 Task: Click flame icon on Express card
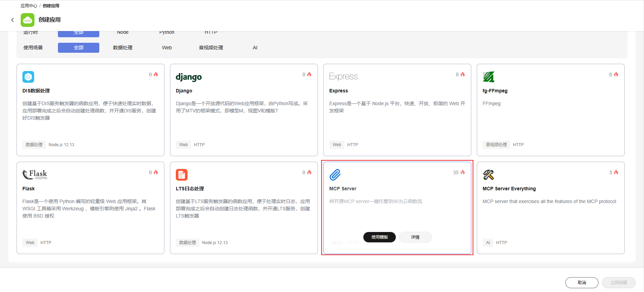463,74
